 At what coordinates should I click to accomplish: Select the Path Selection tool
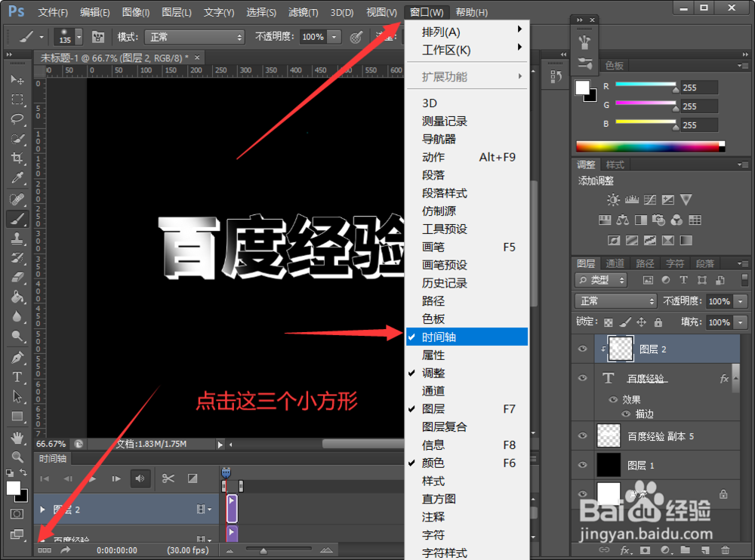pyautogui.click(x=17, y=396)
